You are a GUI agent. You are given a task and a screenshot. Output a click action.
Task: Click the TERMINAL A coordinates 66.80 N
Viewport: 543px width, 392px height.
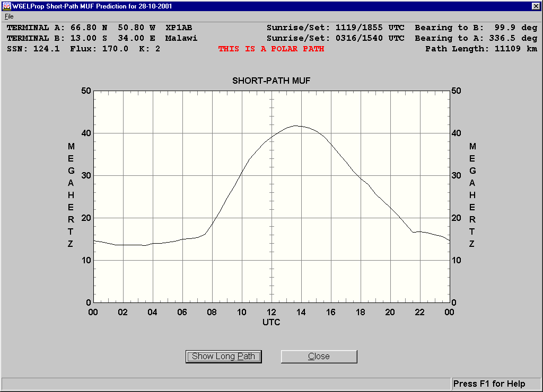click(89, 28)
